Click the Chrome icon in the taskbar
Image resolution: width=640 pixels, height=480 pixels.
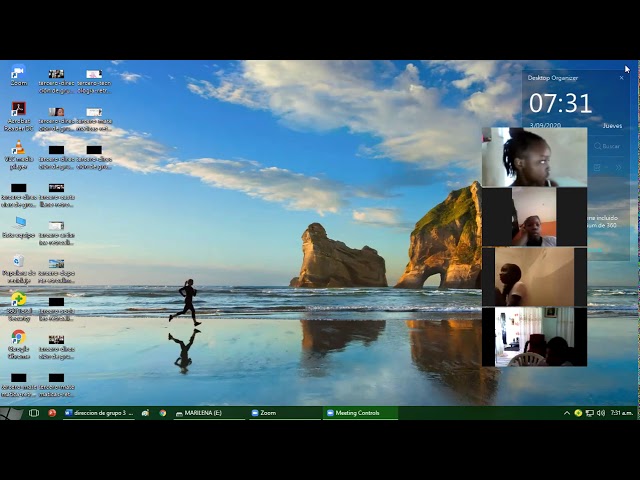click(x=162, y=413)
